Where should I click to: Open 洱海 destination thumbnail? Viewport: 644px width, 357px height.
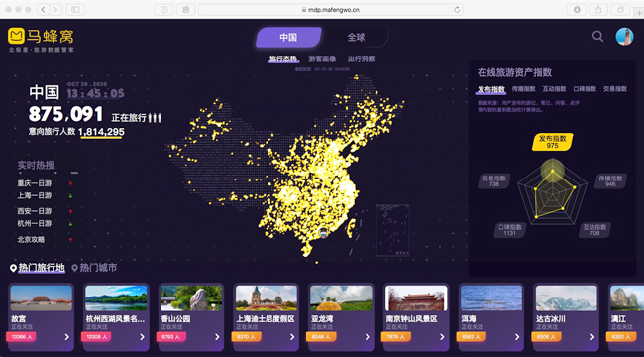491,298
